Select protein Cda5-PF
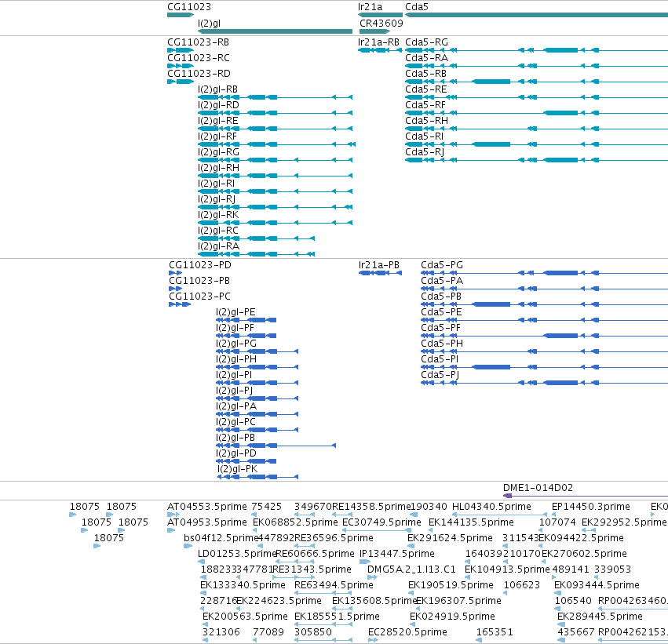 pos(440,328)
